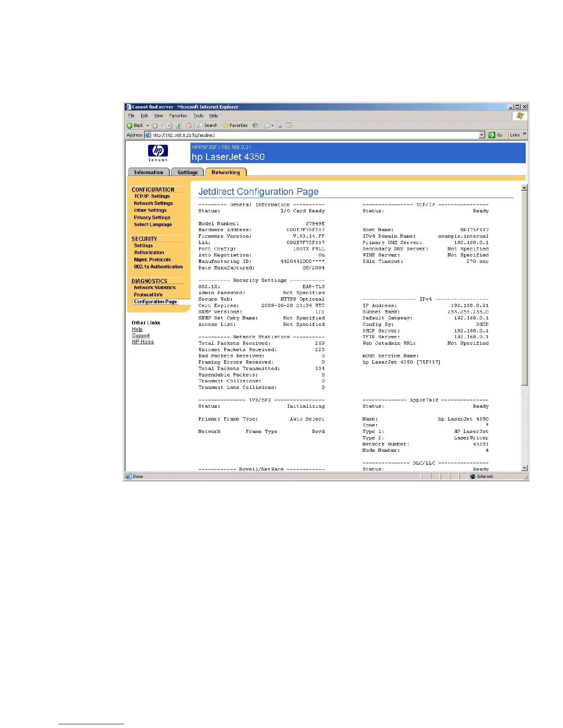Screen dimensions: 563x728
Task: Click the Jetdirect Configuration Page heading
Action: point(259,192)
